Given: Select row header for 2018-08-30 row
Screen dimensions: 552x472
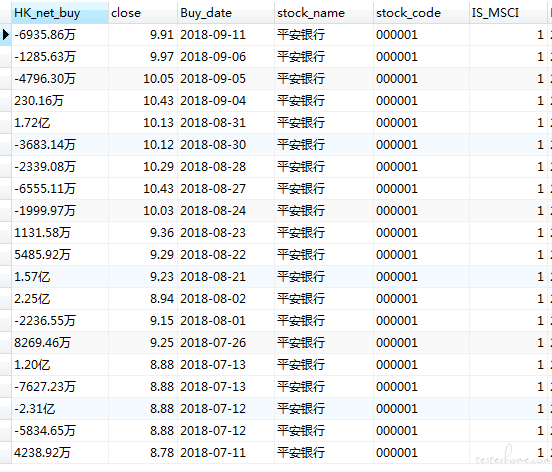Looking at the screenshot, I should click(6, 145).
